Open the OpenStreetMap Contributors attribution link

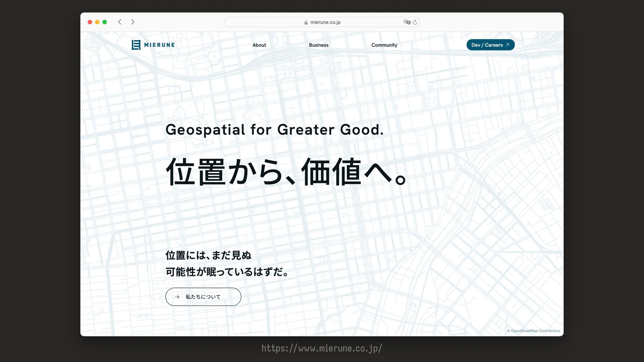(535, 331)
